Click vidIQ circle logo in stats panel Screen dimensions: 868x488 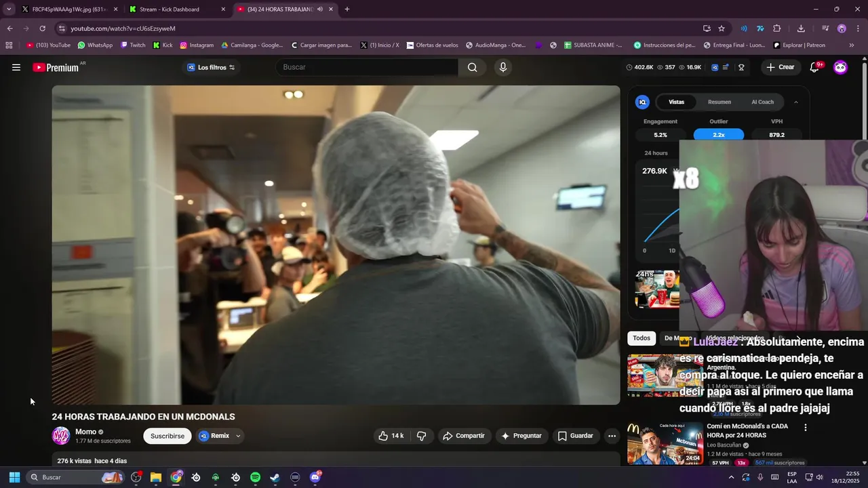pos(642,102)
